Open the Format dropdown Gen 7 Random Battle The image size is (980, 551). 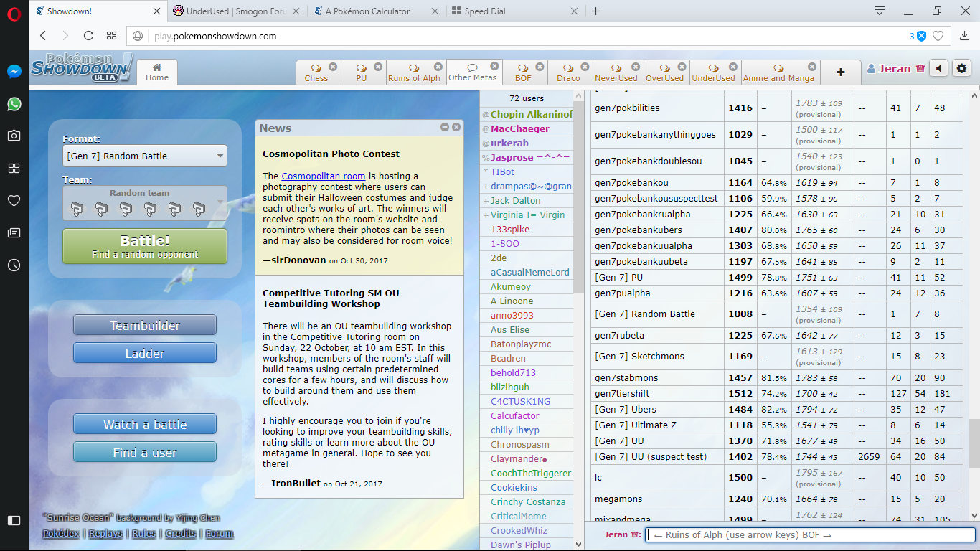pos(145,156)
